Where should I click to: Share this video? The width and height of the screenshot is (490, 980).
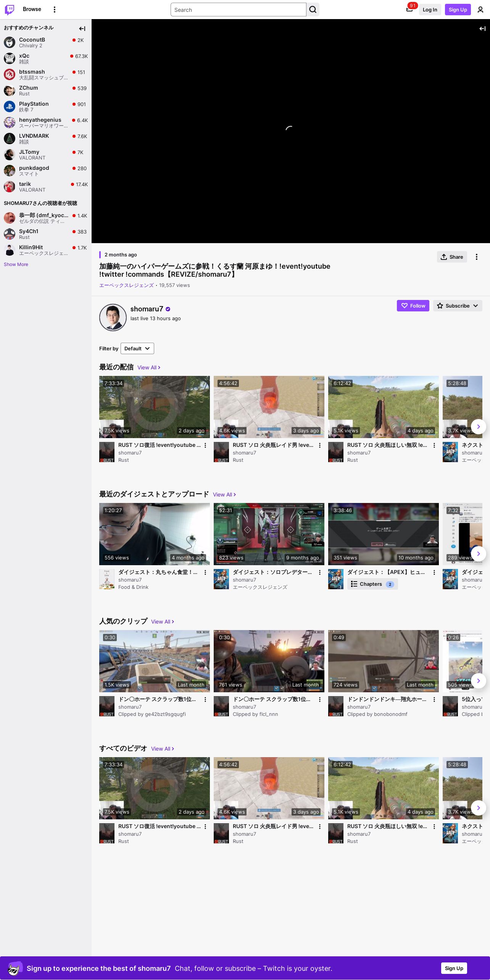pos(452,257)
